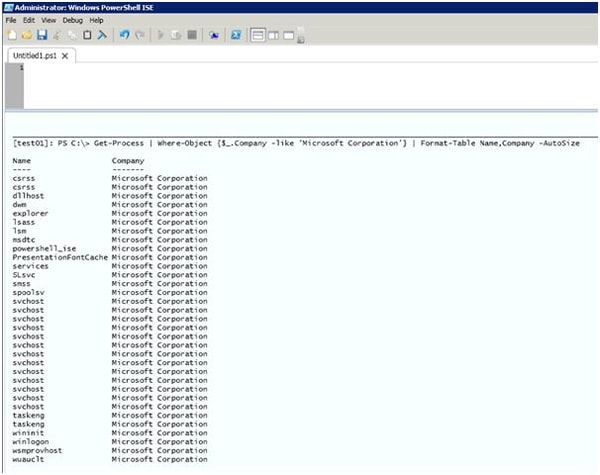Screen dimensions: 600x475
Task: Click the services process name
Action: point(30,266)
